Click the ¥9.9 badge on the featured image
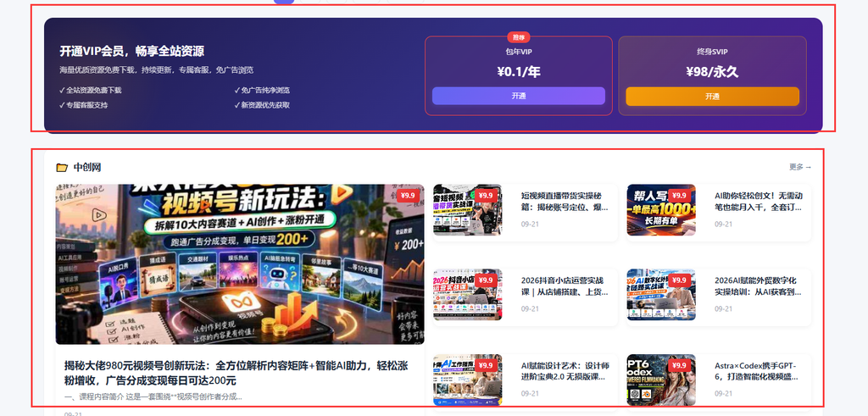Image resolution: width=868 pixels, height=416 pixels. [408, 195]
